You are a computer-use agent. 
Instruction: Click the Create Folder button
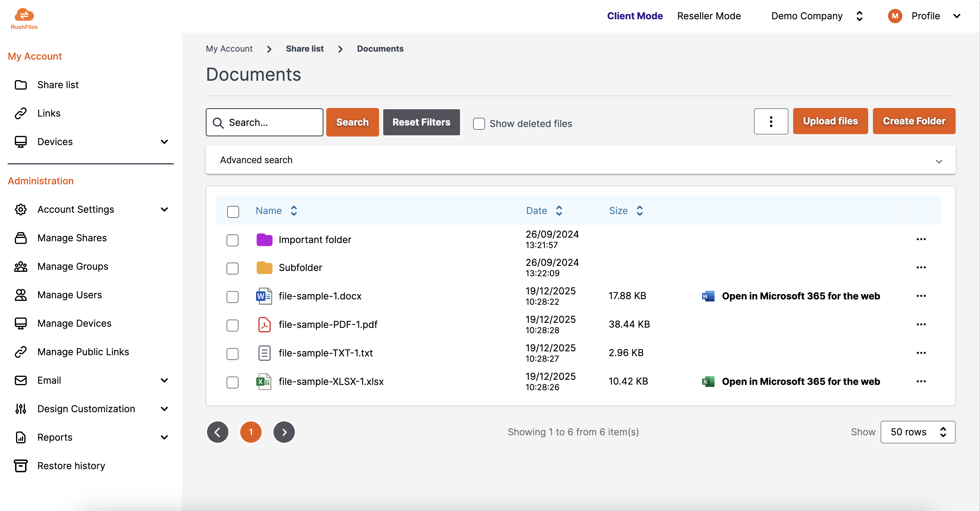pos(914,121)
